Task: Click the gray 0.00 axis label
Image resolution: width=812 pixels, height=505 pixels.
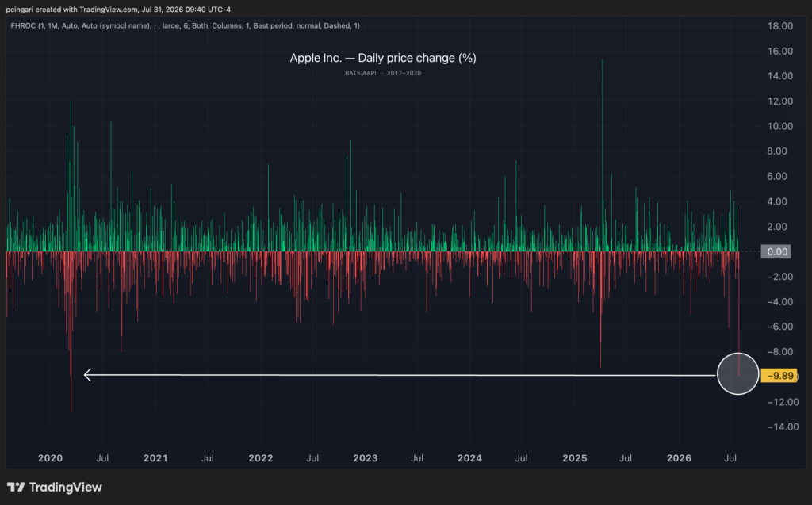Action: coord(776,252)
